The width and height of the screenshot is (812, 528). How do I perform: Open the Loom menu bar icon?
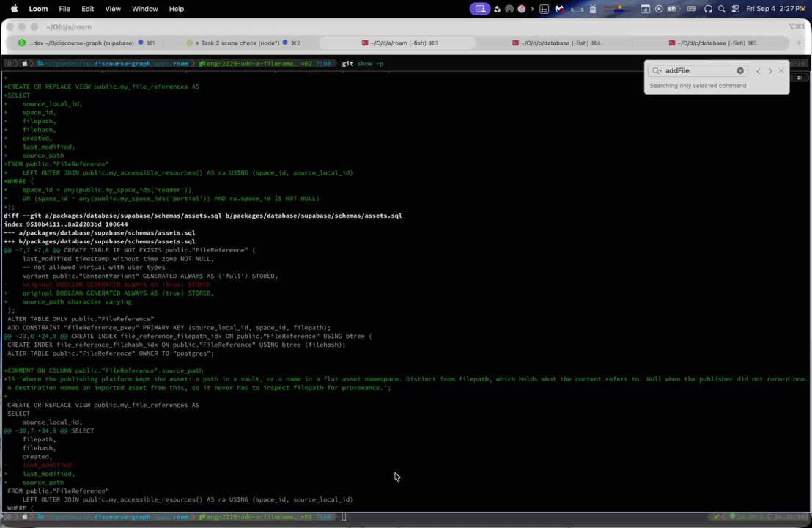[x=479, y=9]
